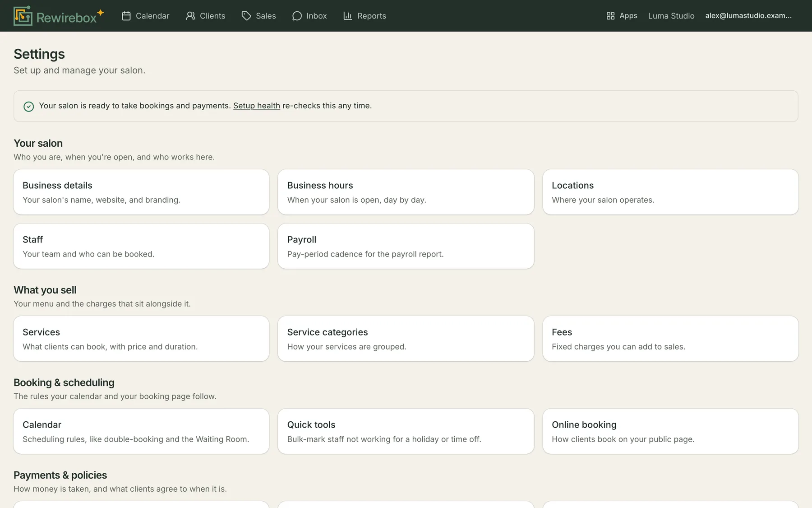Click the 'Booking & scheduling' section heading
The height and width of the screenshot is (508, 812).
point(64,382)
